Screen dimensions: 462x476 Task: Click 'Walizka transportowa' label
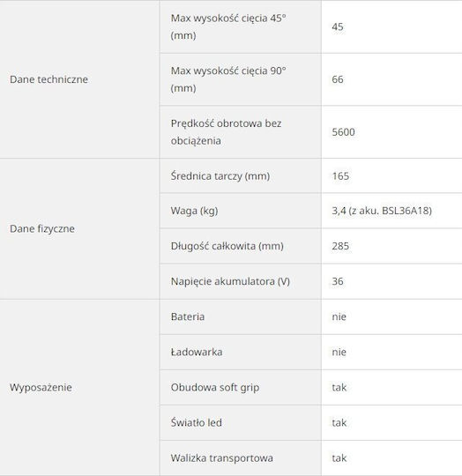click(221, 458)
